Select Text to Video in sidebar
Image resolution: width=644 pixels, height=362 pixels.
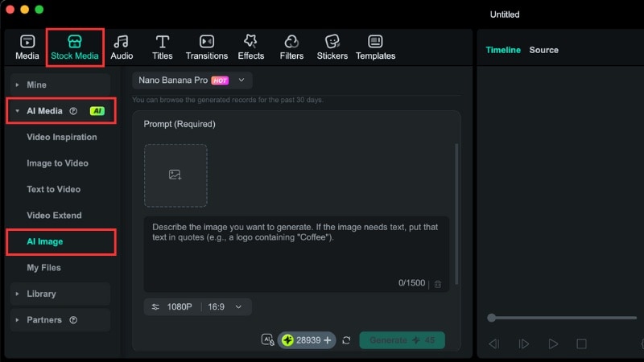(x=54, y=189)
